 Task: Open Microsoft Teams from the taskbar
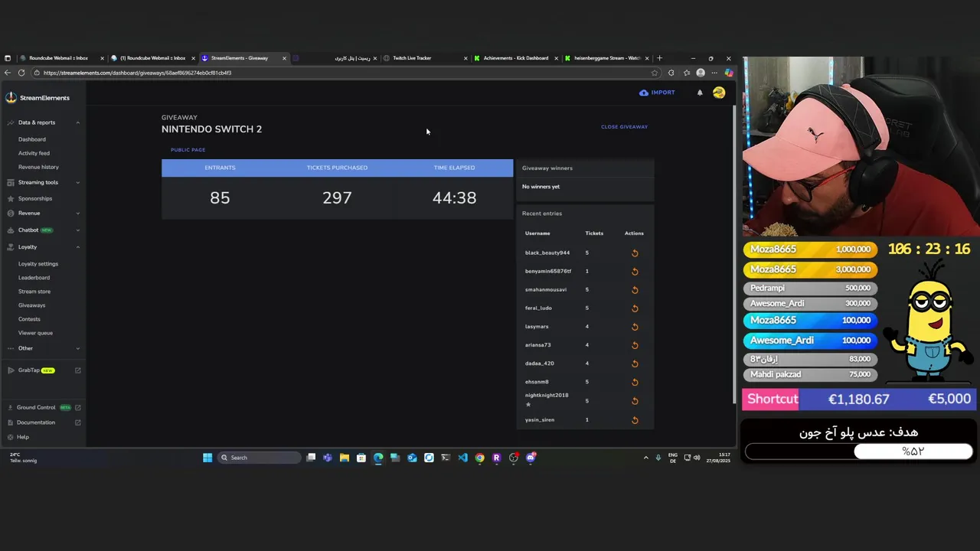click(328, 458)
